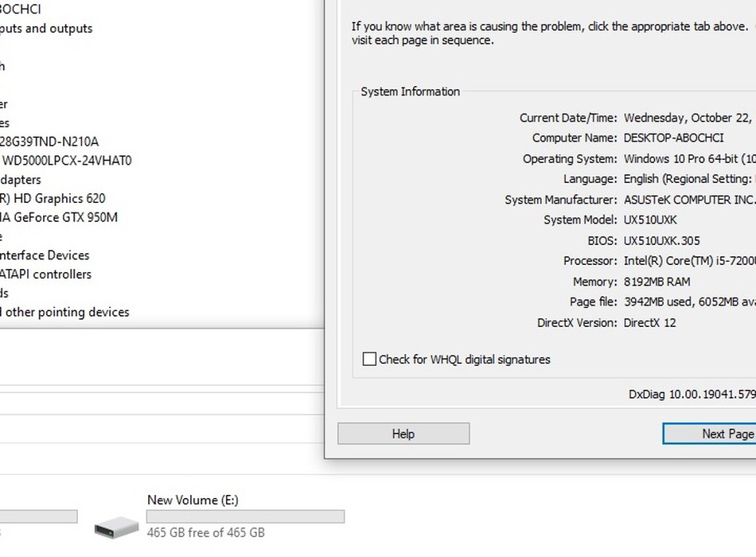
Task: Click the New Volume (E:) drive icon
Action: 116,525
